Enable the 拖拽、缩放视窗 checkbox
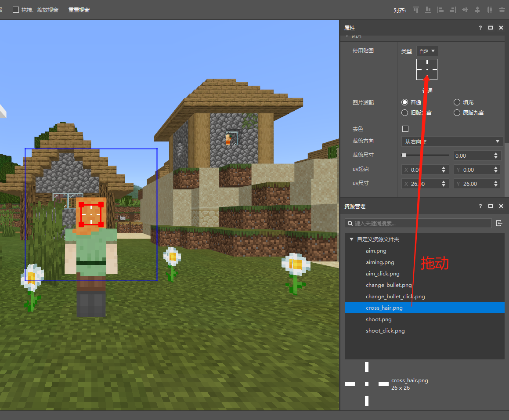The image size is (509, 420). point(15,10)
